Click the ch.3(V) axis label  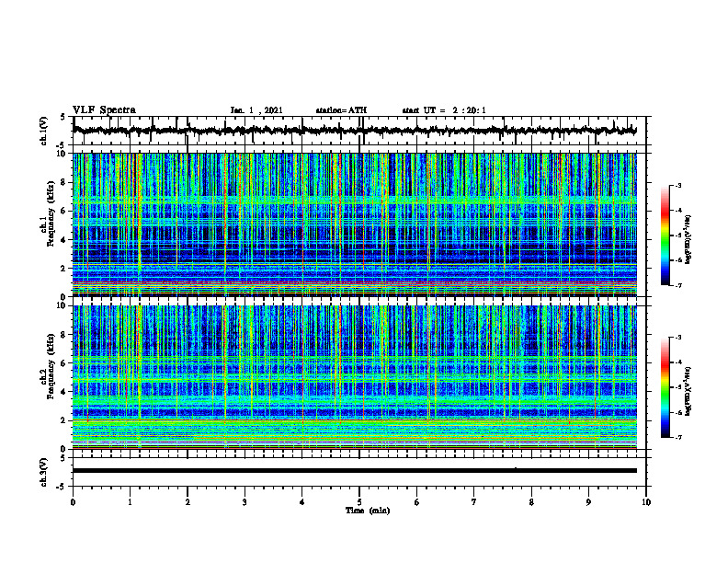coord(45,472)
